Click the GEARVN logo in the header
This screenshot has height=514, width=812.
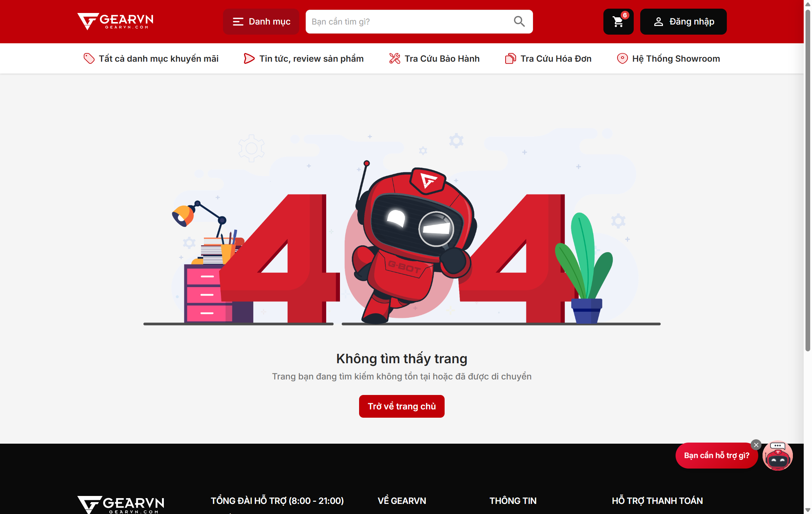click(115, 22)
